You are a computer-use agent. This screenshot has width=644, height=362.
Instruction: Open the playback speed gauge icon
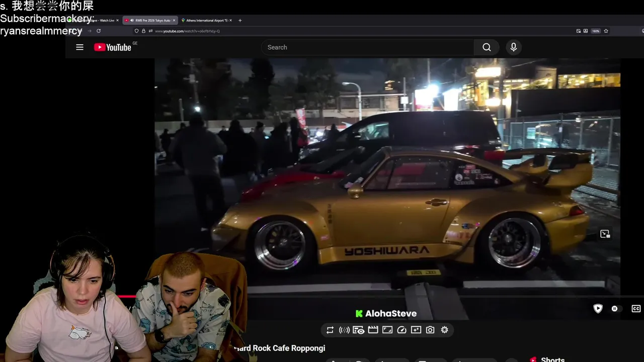pyautogui.click(x=401, y=330)
